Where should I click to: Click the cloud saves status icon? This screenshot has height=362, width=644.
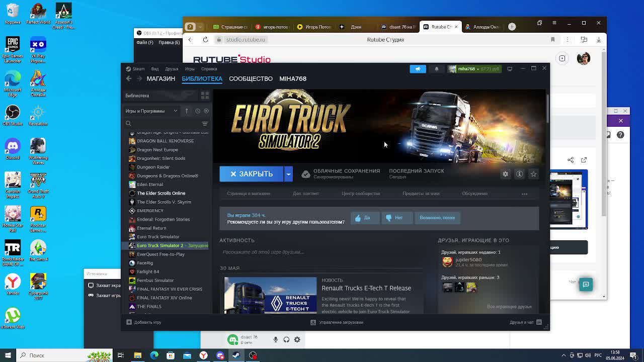[305, 174]
